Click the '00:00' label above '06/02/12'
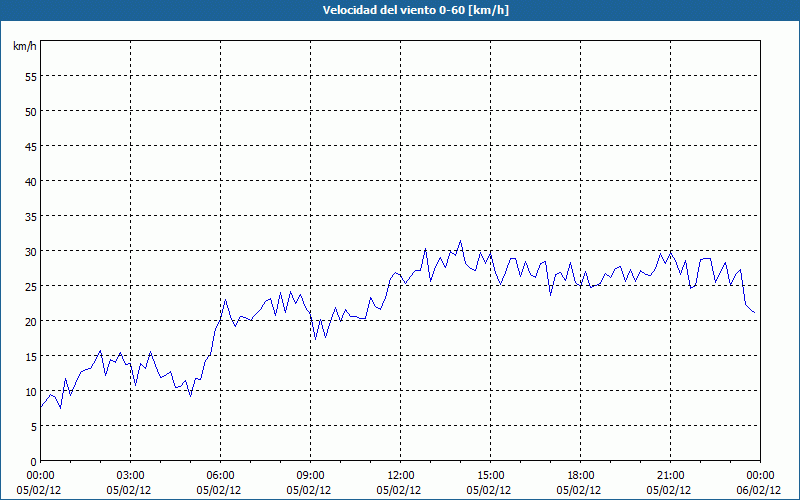This screenshot has height=500, width=800. click(760, 476)
